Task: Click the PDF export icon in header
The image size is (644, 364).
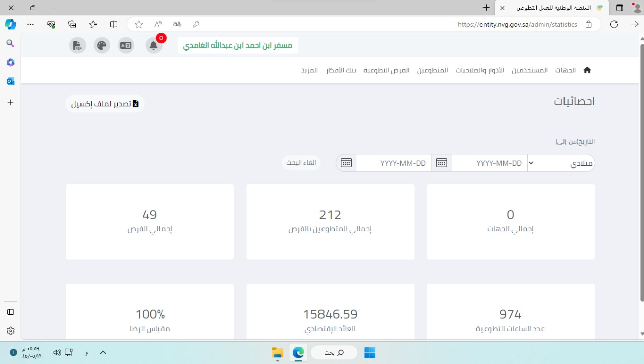Action: (77, 46)
